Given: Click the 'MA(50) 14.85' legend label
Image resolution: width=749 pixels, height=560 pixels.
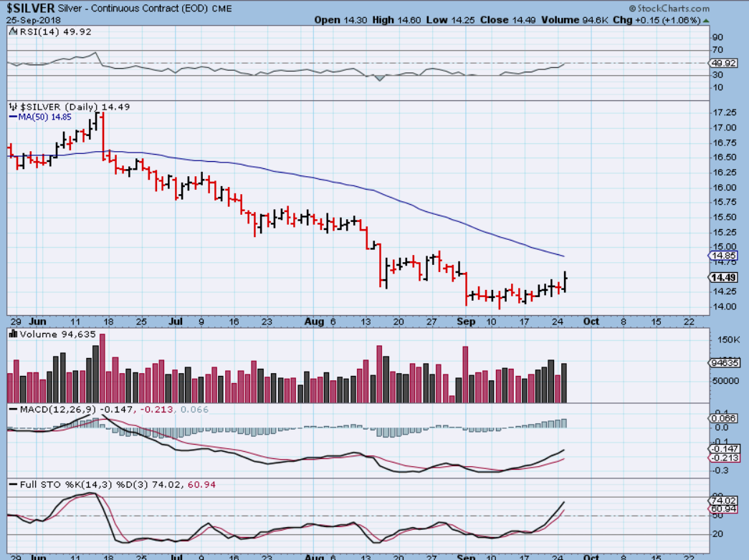Looking at the screenshot, I should [x=45, y=117].
